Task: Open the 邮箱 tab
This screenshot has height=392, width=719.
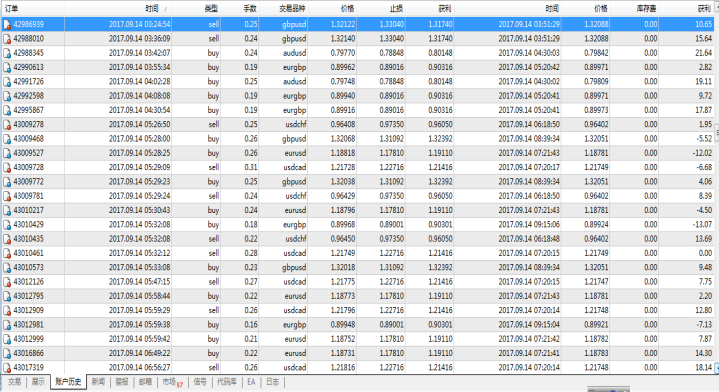Action: click(x=145, y=382)
